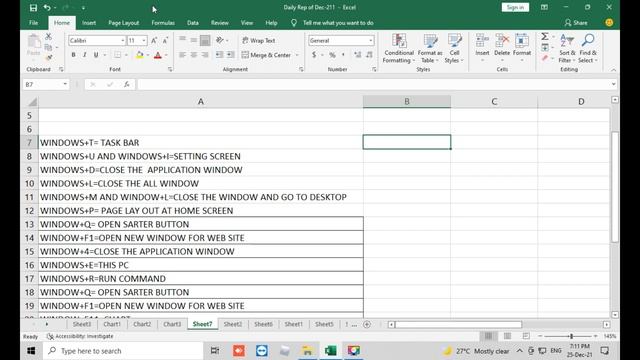Select middle vertical alignment
This screenshot has width=640, height=360.
point(194,40)
